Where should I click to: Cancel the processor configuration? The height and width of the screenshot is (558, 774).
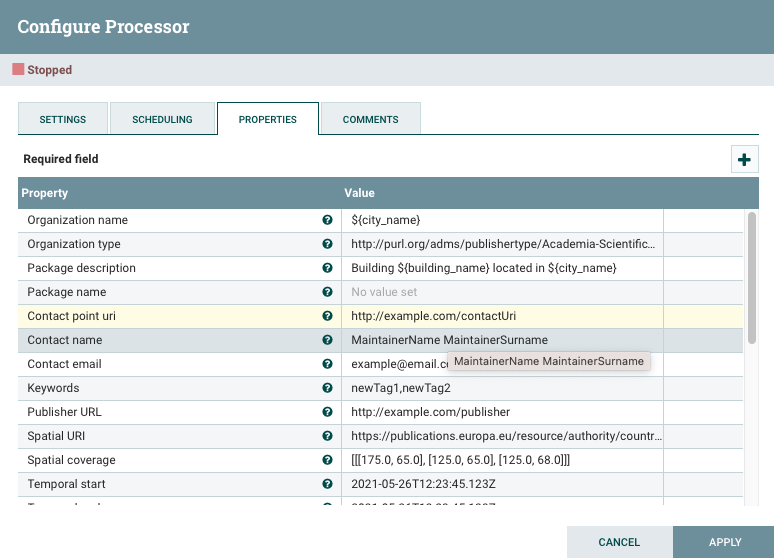tap(619, 542)
